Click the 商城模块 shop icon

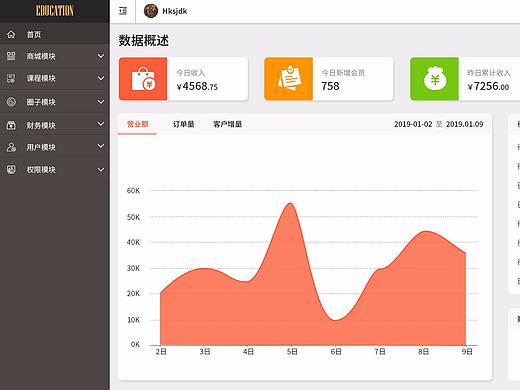11,56
